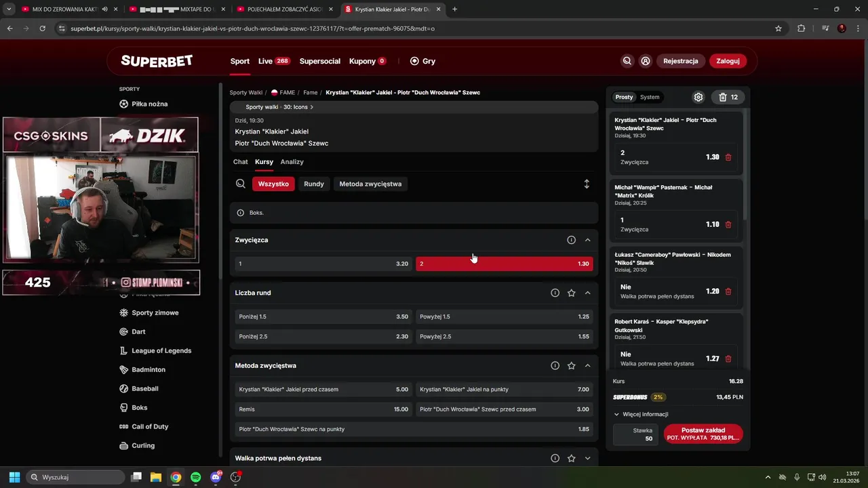Bookmark this page with the star icon
868x488 pixels.
coord(778,28)
